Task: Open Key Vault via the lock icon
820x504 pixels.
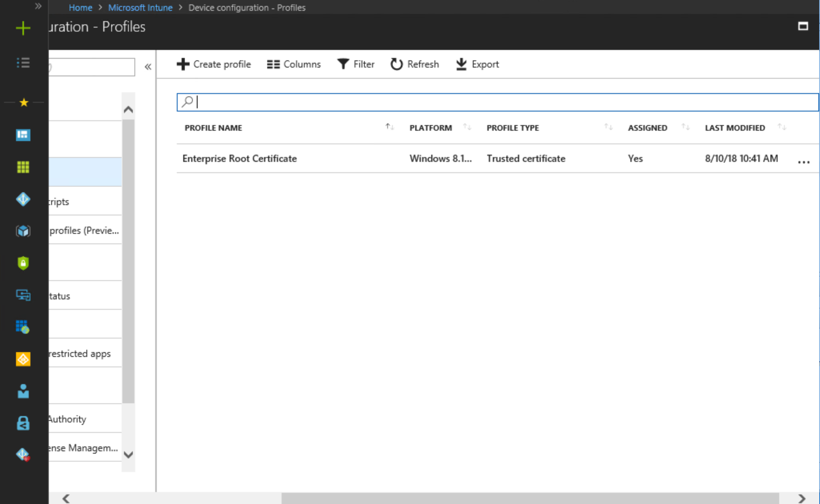Action: tap(23, 423)
